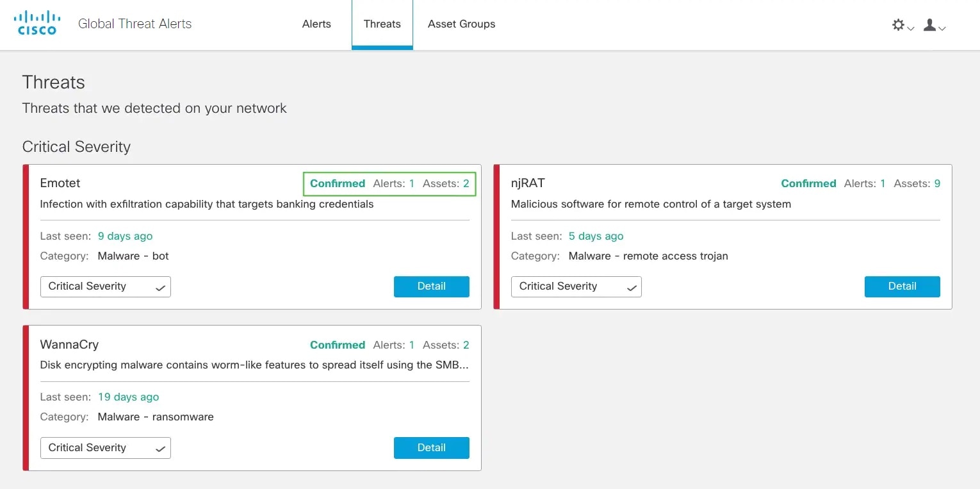This screenshot has height=489, width=980.
Task: Open njRAT threat Detail
Action: point(902,286)
